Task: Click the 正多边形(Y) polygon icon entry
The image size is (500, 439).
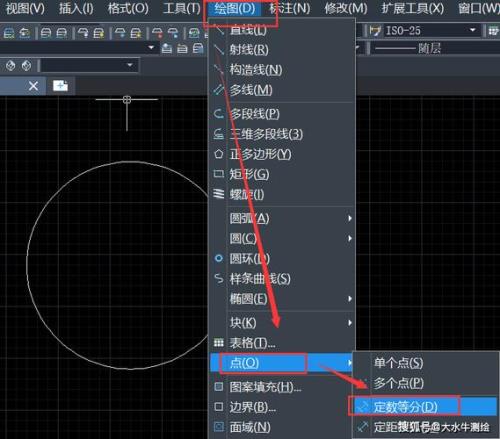Action: [282, 154]
